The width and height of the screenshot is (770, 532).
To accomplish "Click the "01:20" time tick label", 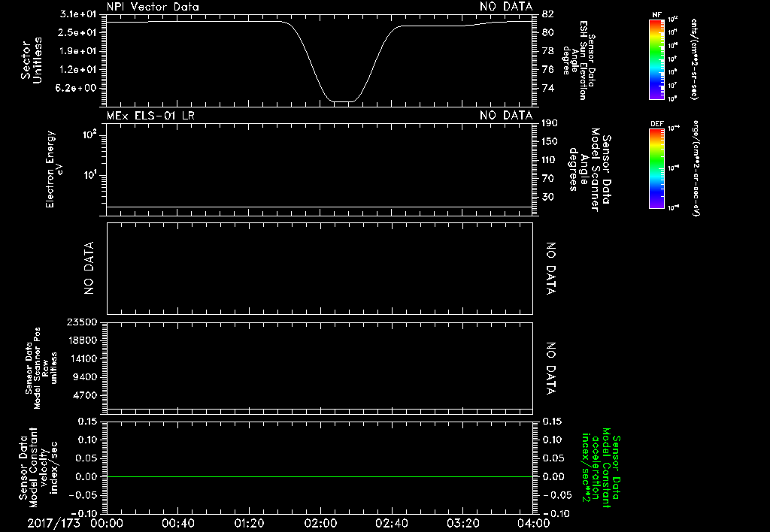I will 249,523.
